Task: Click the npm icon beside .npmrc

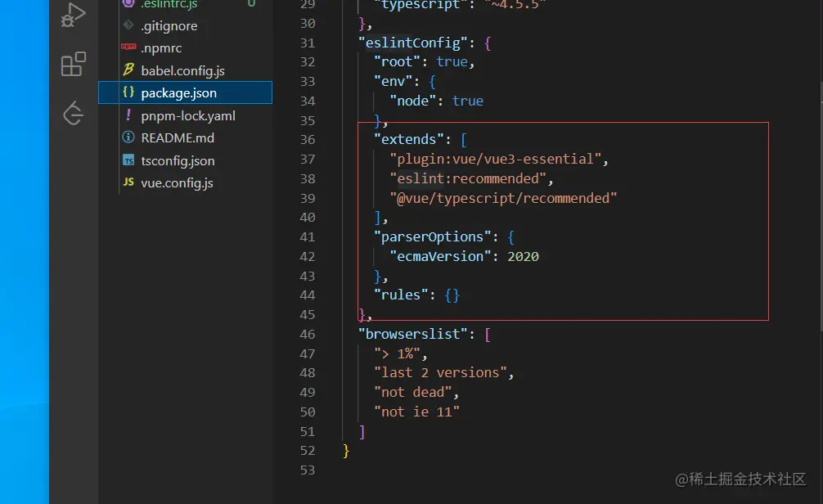Action: pyautogui.click(x=128, y=47)
